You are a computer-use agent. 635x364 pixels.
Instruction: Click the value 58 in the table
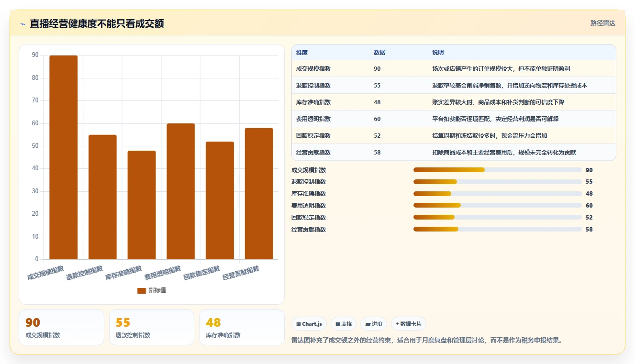pos(377,153)
